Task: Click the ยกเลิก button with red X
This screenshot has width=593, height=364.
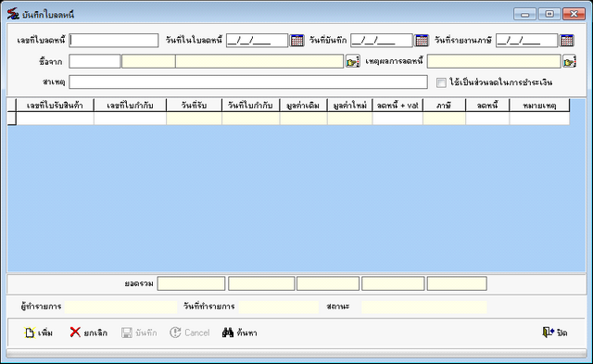Action: click(89, 333)
